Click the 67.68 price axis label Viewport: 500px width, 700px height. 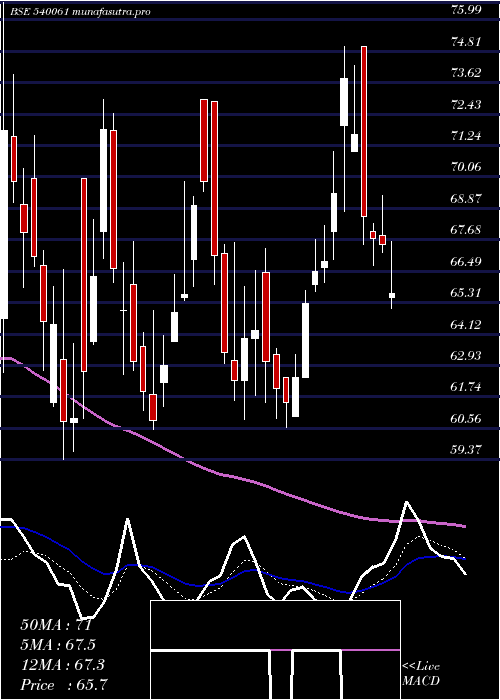pyautogui.click(x=466, y=230)
